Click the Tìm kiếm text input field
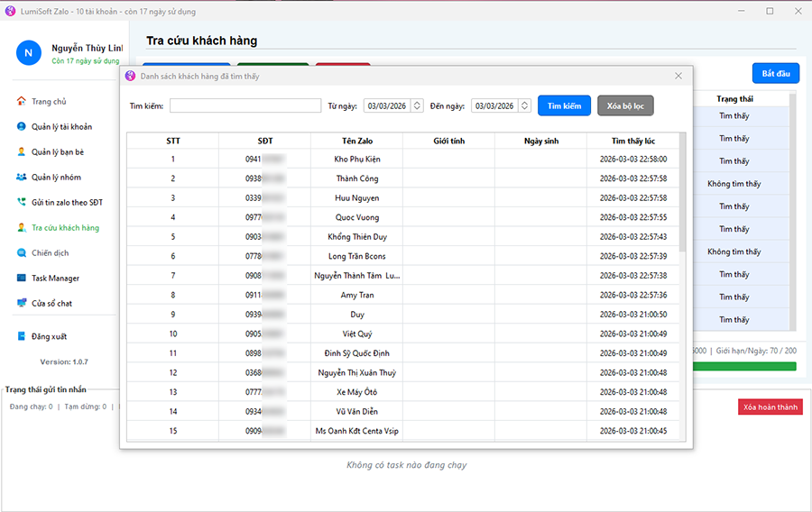The height and width of the screenshot is (512, 812). [x=245, y=105]
